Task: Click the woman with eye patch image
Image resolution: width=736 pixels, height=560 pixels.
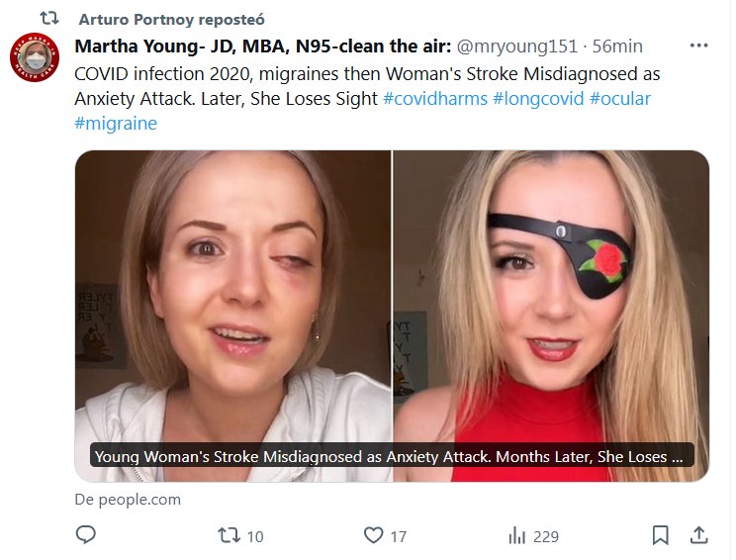Action: 551,297
